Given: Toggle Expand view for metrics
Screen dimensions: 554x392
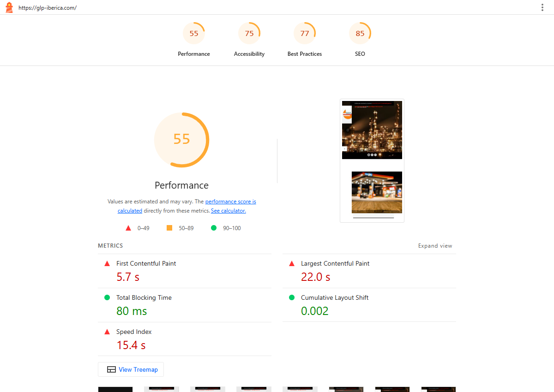Looking at the screenshot, I should pyautogui.click(x=435, y=246).
